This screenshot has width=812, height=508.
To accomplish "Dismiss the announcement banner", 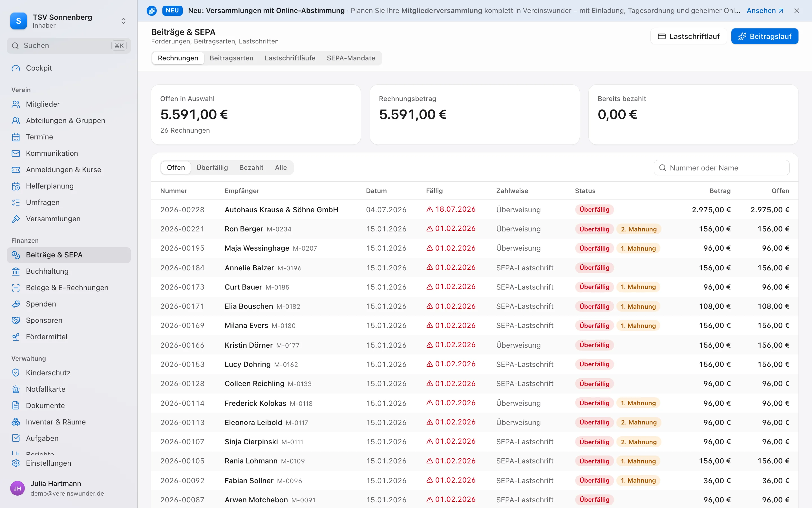I will point(797,11).
